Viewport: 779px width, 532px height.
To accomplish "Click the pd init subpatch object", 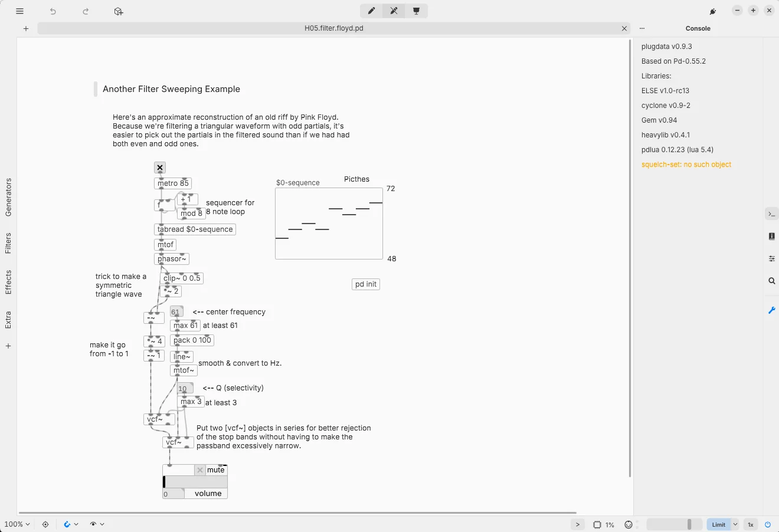I will 366,284.
